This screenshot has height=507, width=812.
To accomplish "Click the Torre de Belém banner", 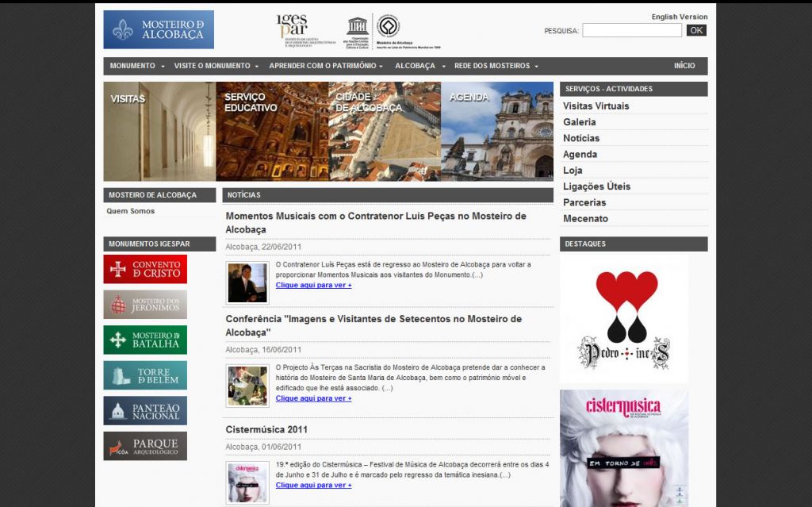I will coord(145,375).
